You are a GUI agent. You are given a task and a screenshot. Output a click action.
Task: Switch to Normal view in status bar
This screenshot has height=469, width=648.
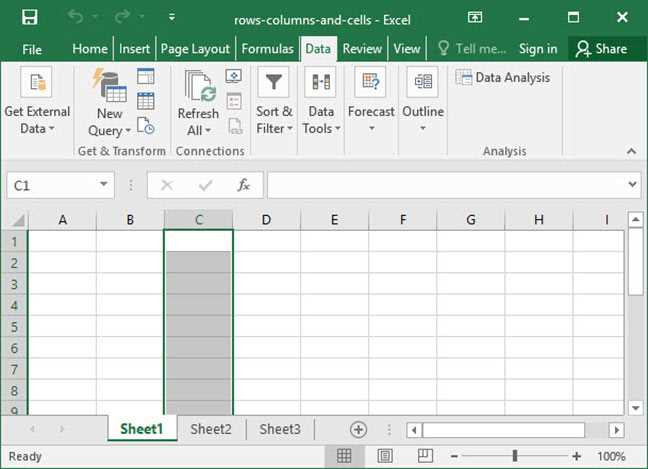point(344,456)
